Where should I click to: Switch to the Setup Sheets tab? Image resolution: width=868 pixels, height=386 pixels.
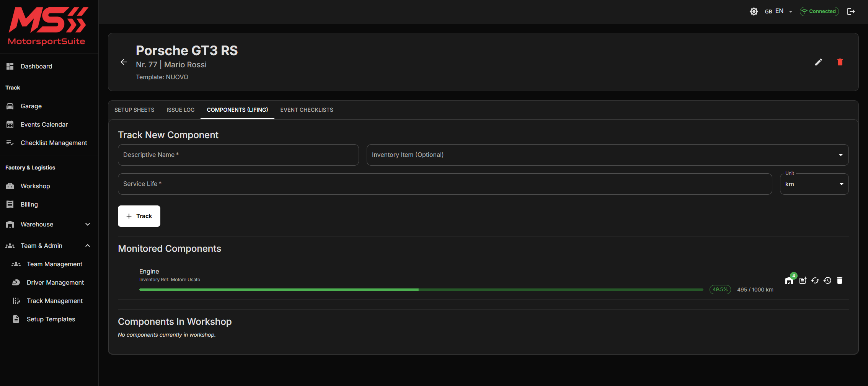click(134, 110)
